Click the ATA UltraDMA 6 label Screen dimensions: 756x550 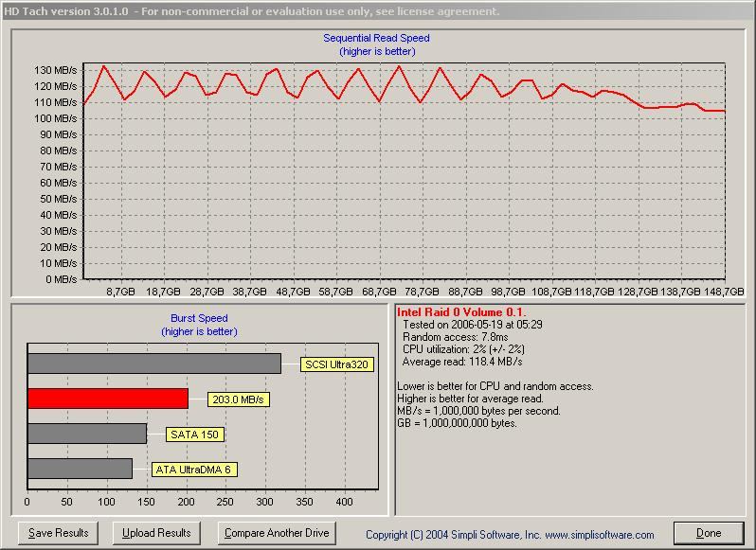tap(194, 470)
